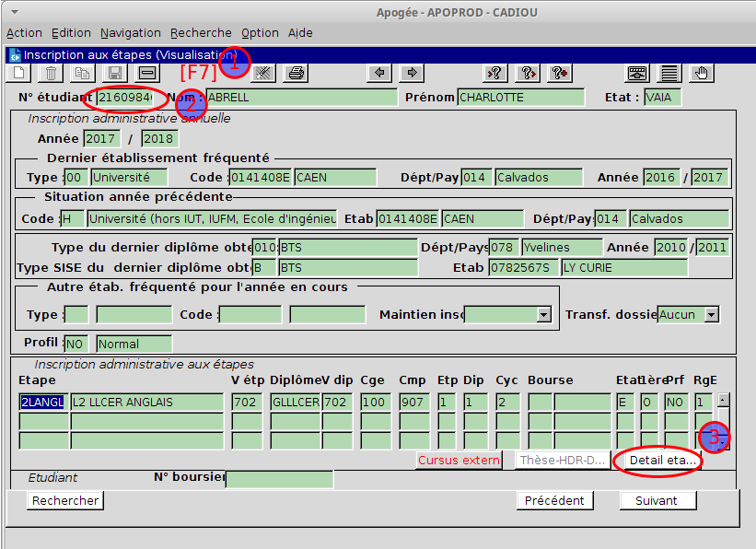Image resolution: width=756 pixels, height=549 pixels.
Task: Click the keyboard icon in toolbar
Action: 637,73
